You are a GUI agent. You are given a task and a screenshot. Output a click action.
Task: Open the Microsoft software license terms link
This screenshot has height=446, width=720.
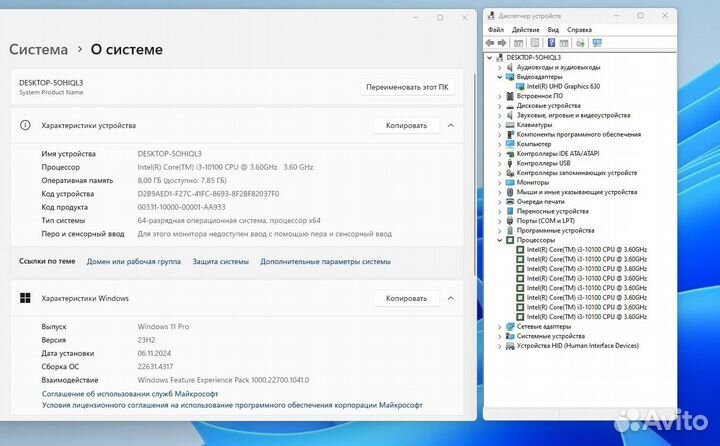click(x=232, y=405)
